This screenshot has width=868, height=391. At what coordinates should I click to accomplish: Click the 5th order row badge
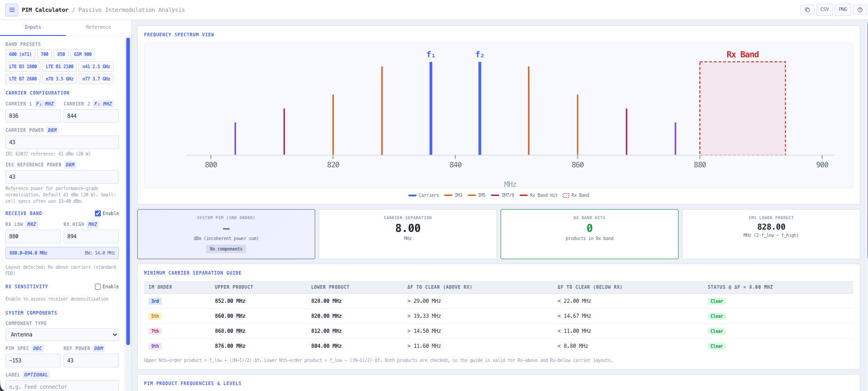[x=155, y=316]
